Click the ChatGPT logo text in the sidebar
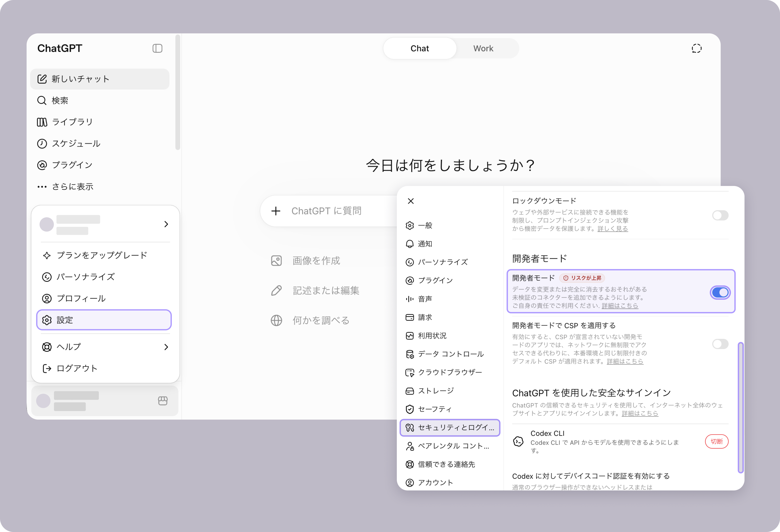Screen dimensions: 780x532 [60, 48]
